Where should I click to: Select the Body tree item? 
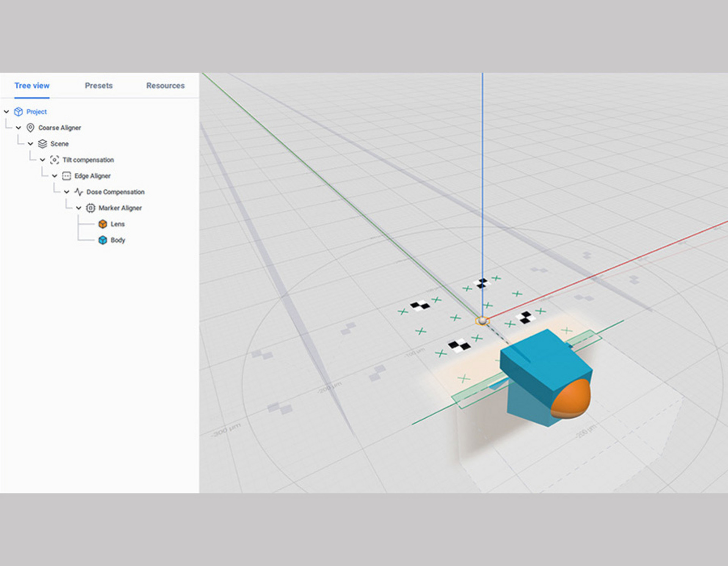pyautogui.click(x=118, y=240)
